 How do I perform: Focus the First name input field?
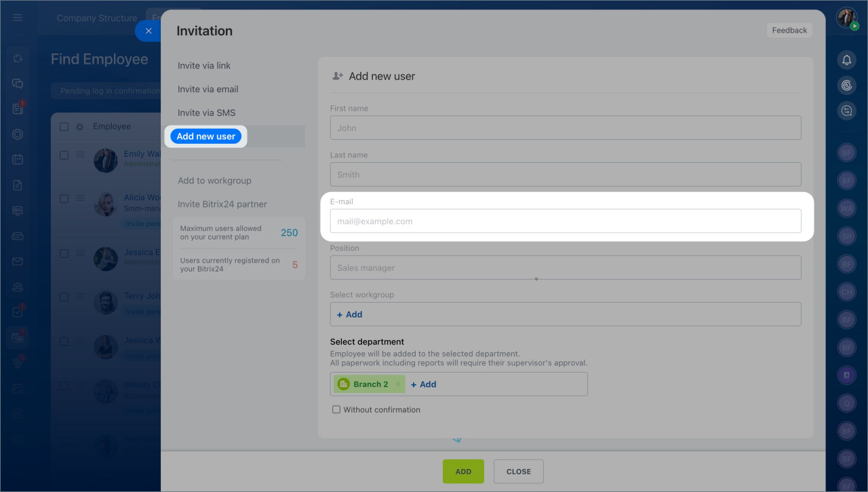pyautogui.click(x=566, y=128)
